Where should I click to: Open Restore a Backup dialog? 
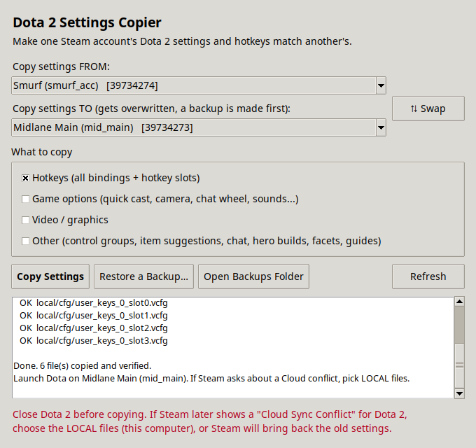click(x=143, y=276)
